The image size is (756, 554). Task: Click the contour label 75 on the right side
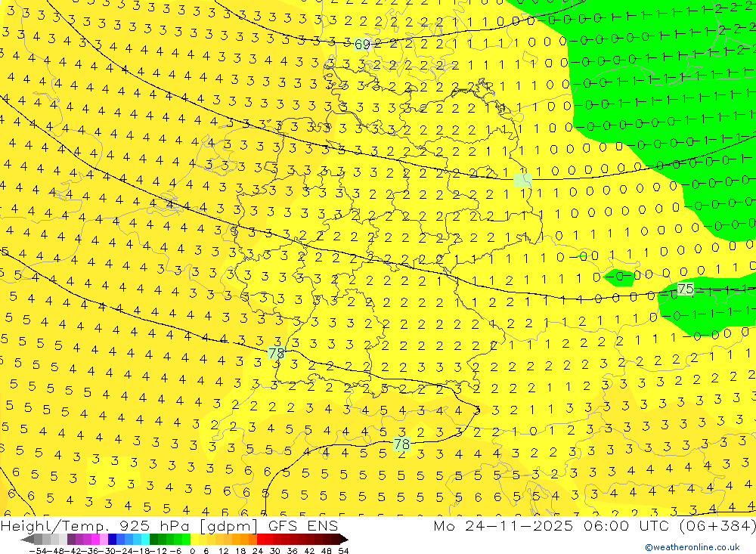pos(685,289)
